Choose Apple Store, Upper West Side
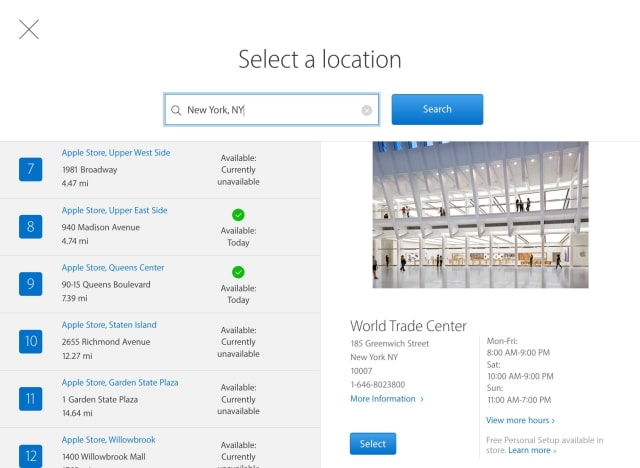The width and height of the screenshot is (640, 468). tap(116, 153)
